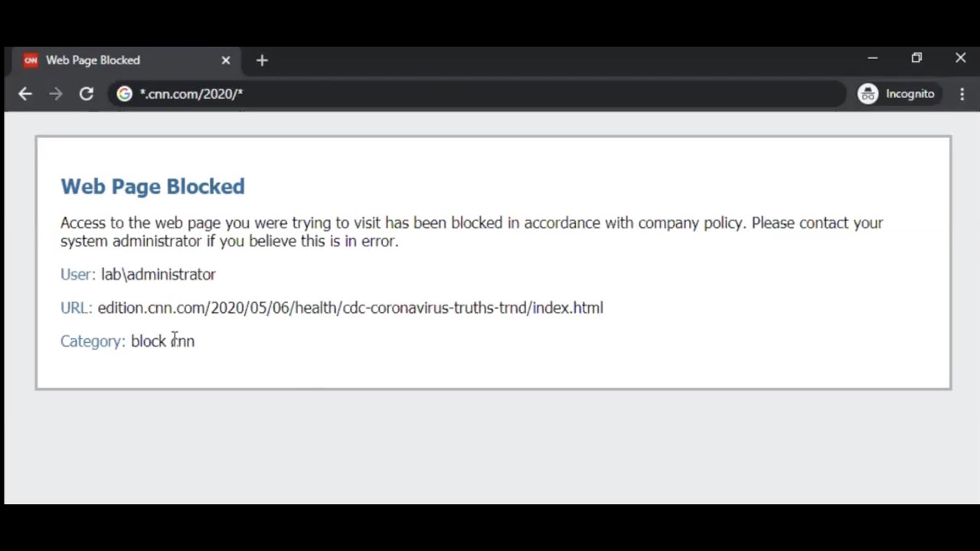Minimize the browser window
980x551 pixels.
tap(873, 58)
